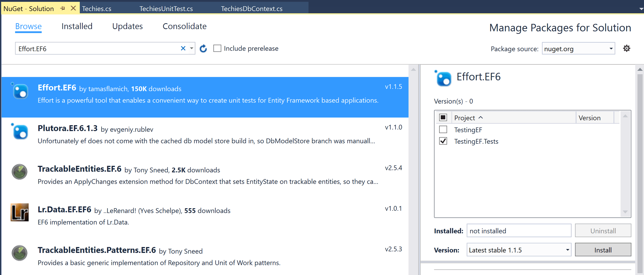Click the v2.5.3 version label
This screenshot has height=275, width=644.
(x=393, y=249)
